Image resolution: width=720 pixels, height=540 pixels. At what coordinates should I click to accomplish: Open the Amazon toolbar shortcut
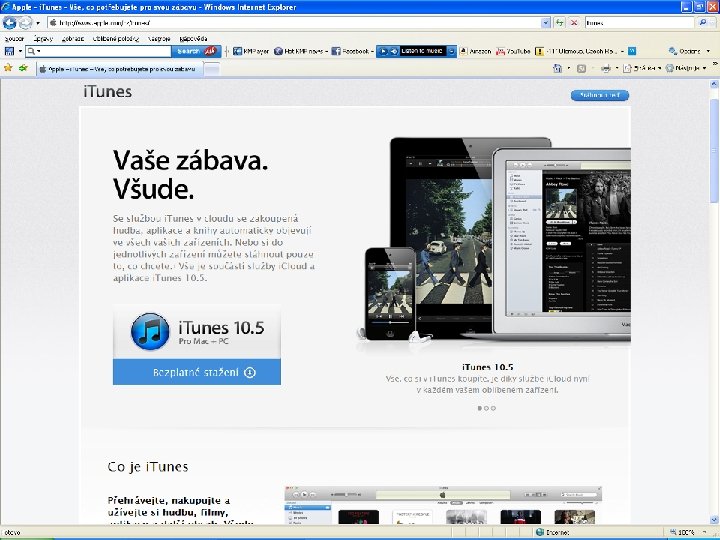[x=475, y=51]
